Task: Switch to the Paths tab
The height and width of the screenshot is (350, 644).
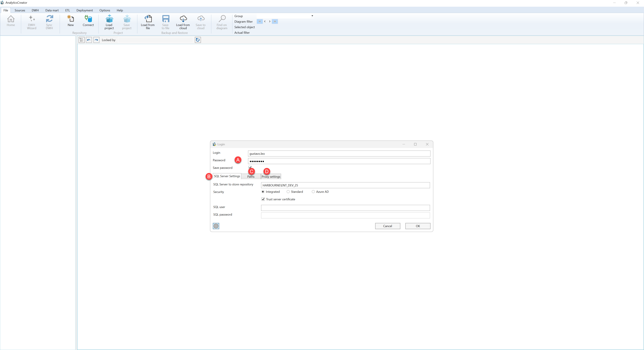Action: (x=251, y=177)
